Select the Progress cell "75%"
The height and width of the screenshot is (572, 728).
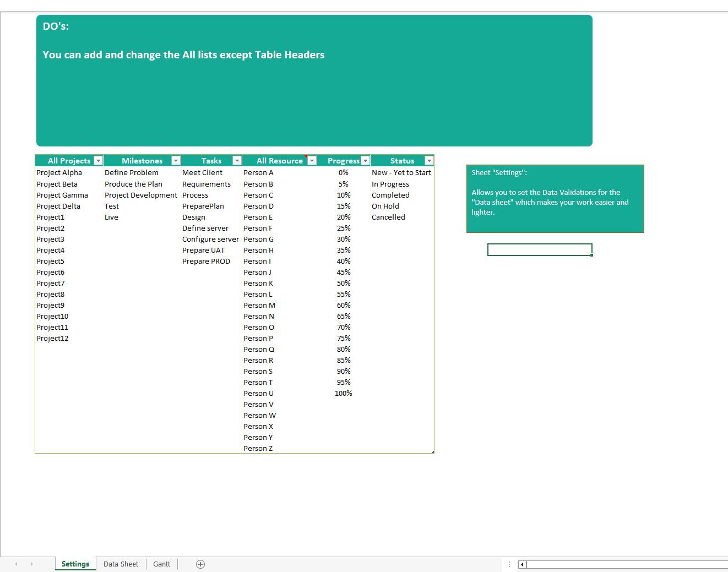point(344,338)
